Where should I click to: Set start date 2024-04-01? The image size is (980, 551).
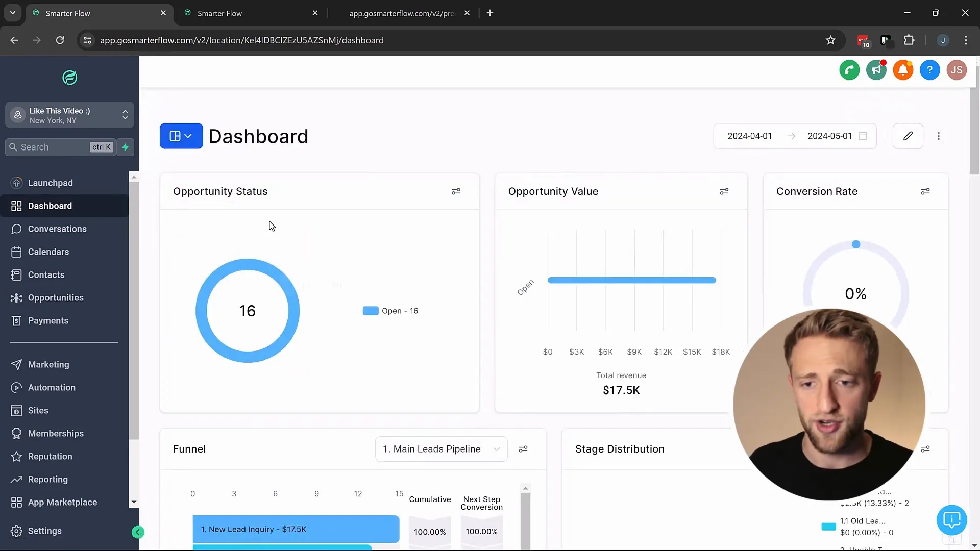pyautogui.click(x=750, y=136)
